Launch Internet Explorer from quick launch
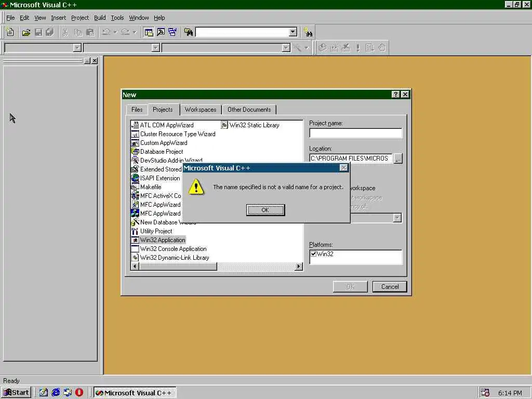The image size is (532, 399). 56,393
